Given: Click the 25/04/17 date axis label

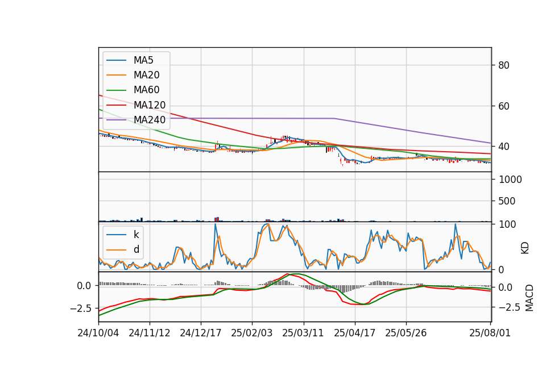Looking at the screenshot, I should pos(354,333).
